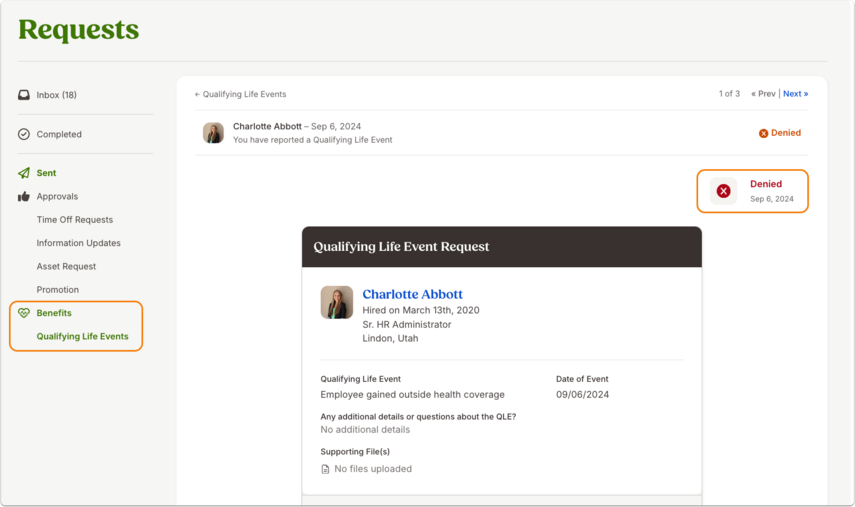Open Charlotte Abbott profile name link
Screen dimensions: 855x507
(413, 294)
